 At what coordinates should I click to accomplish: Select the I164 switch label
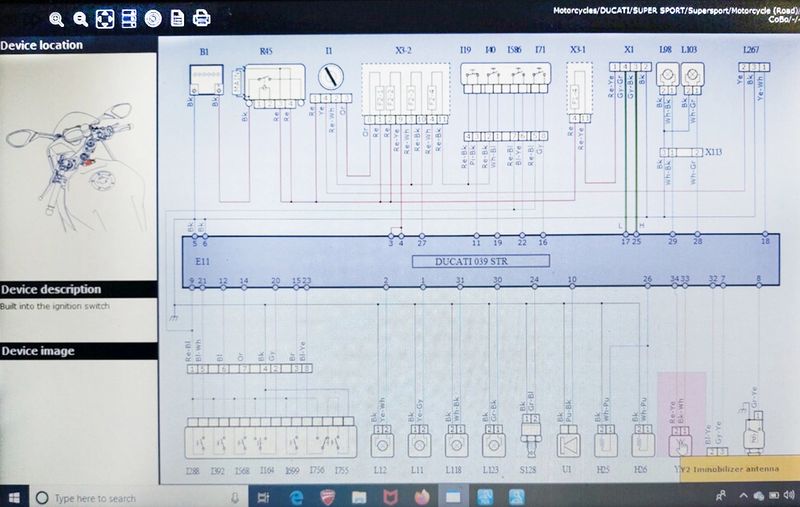267,470
